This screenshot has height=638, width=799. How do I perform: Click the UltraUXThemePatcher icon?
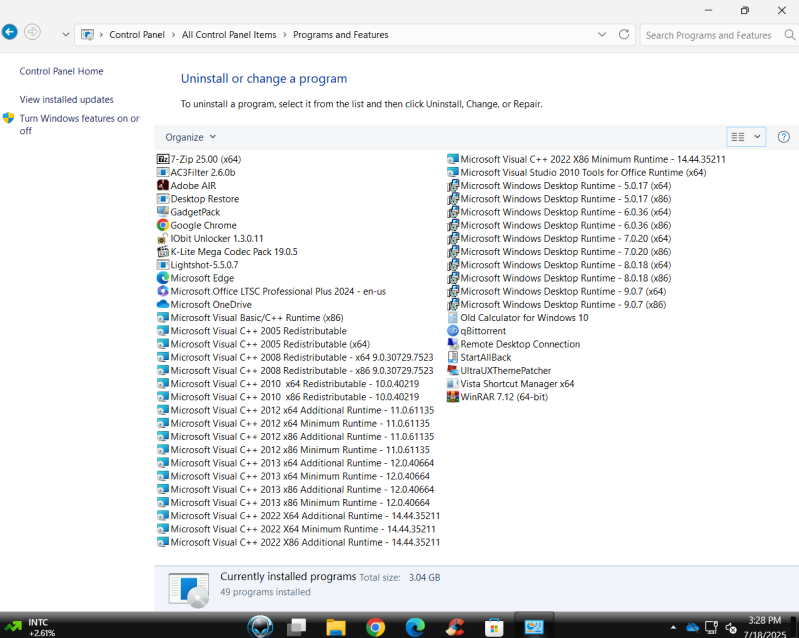point(452,370)
